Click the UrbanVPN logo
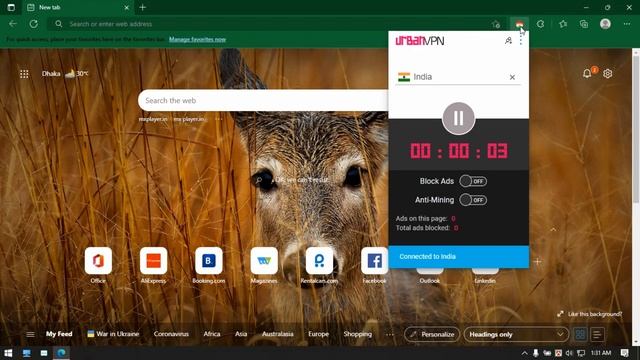The width and height of the screenshot is (640, 360). click(x=420, y=40)
